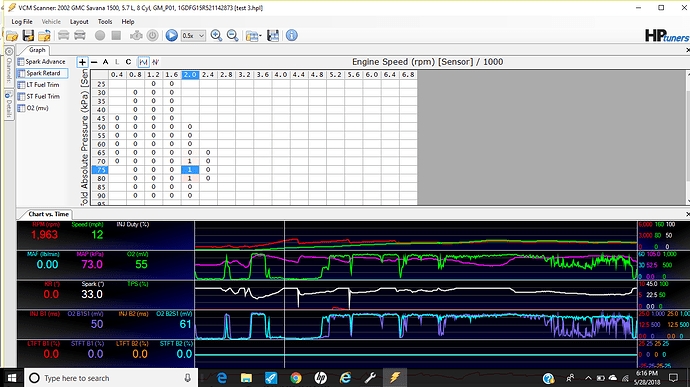Open the Vehicle menu
Viewport: 690px width, 387px height.
coord(51,22)
